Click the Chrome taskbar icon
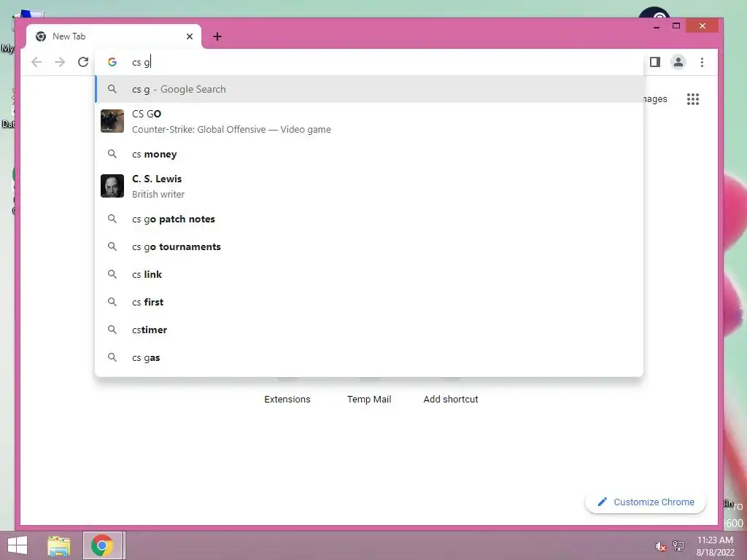 click(x=102, y=545)
